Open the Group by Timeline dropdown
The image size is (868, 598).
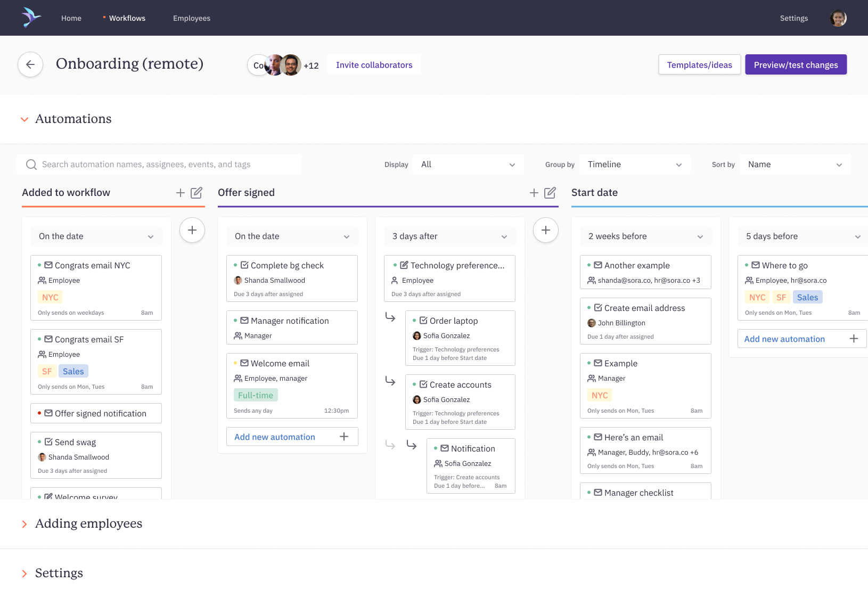[634, 164]
